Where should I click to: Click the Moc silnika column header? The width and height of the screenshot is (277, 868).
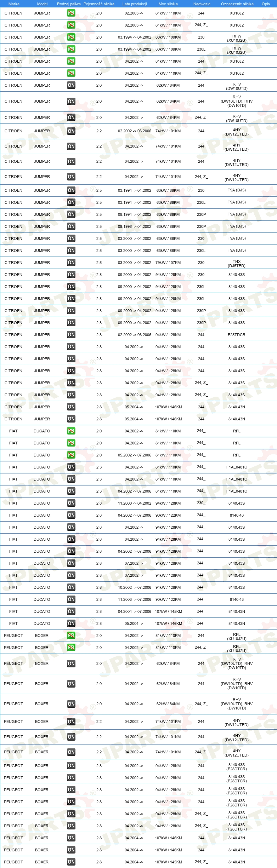click(168, 4)
